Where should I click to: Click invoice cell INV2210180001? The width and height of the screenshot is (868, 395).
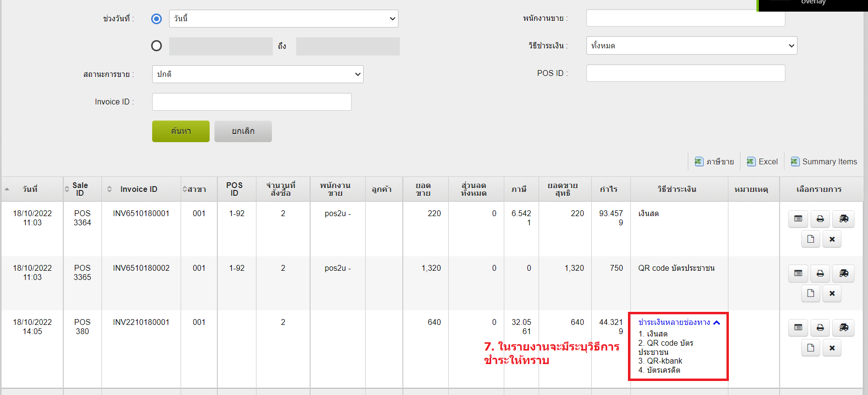tap(141, 322)
